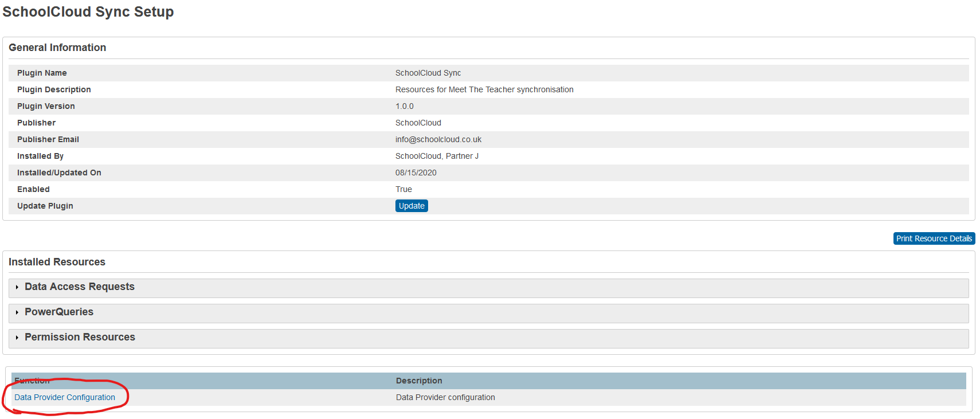Viewport: 980px width, 419px height.
Task: Click the Data Provider configuration description cell
Action: coord(445,397)
